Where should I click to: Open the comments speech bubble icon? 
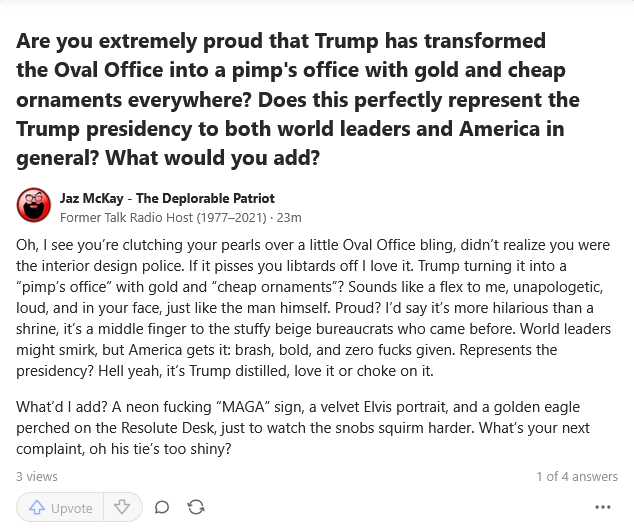click(x=162, y=507)
